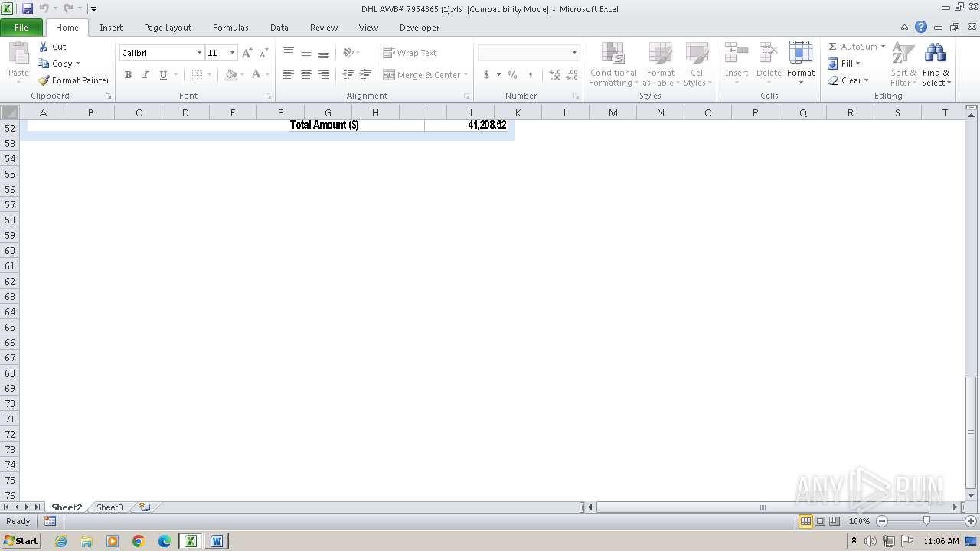980x551 pixels.
Task: Open Word from the taskbar
Action: point(216,541)
